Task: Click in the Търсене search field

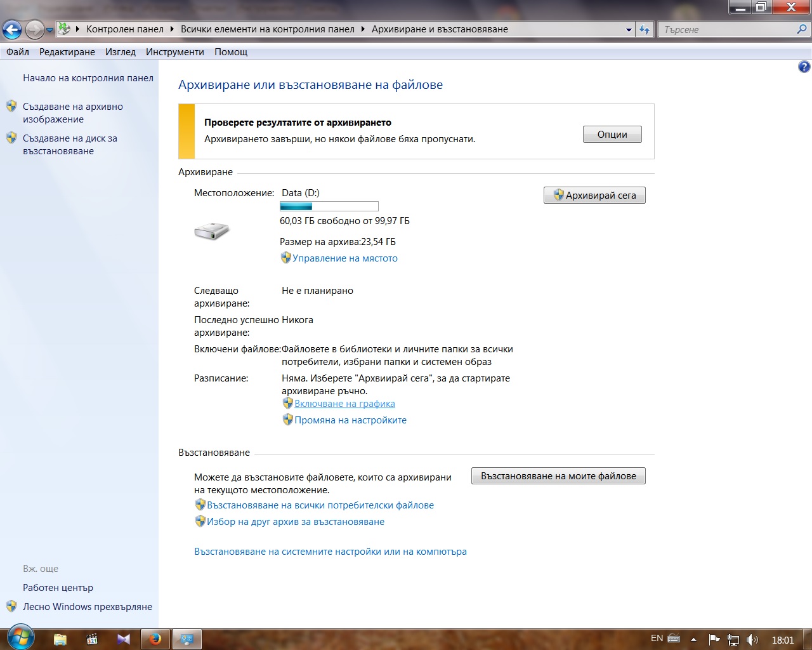Action: pyautogui.click(x=727, y=30)
